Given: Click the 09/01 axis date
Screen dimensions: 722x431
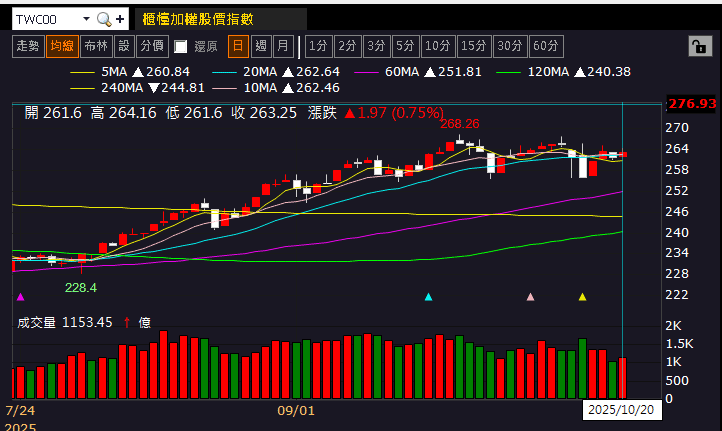Looking at the screenshot, I should (296, 410).
